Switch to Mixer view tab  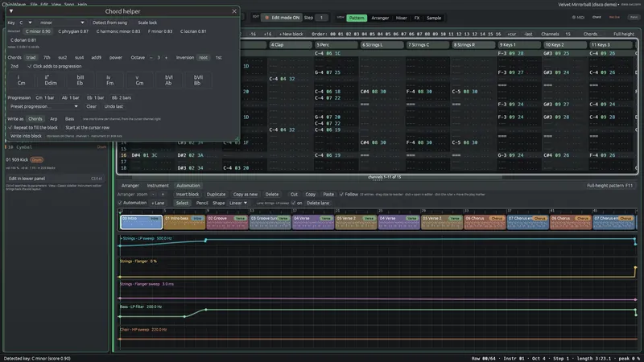[401, 18]
